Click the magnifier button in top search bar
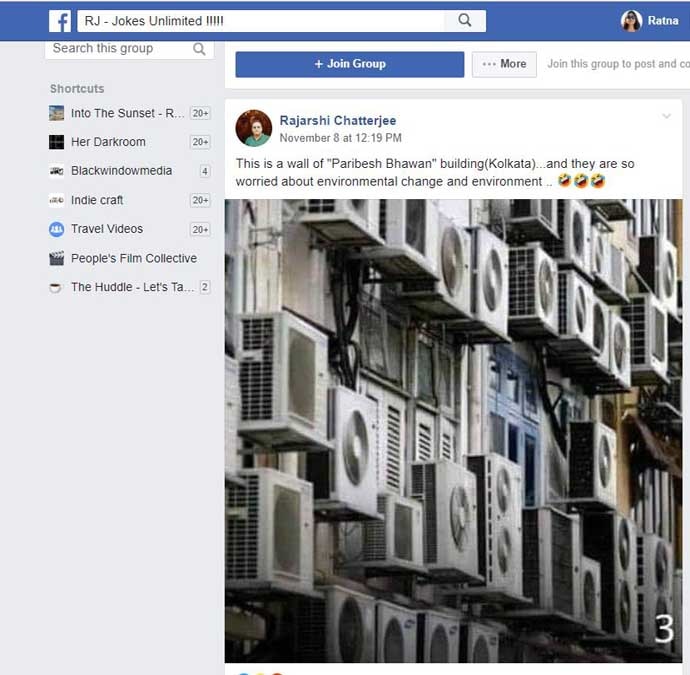 click(464, 21)
